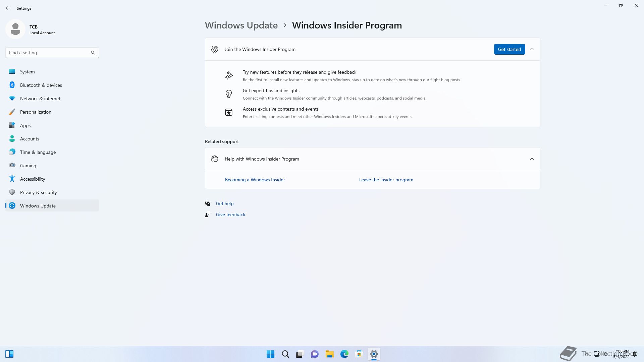
Task: Click the TCB Local Account name
Action: pyautogui.click(x=42, y=29)
